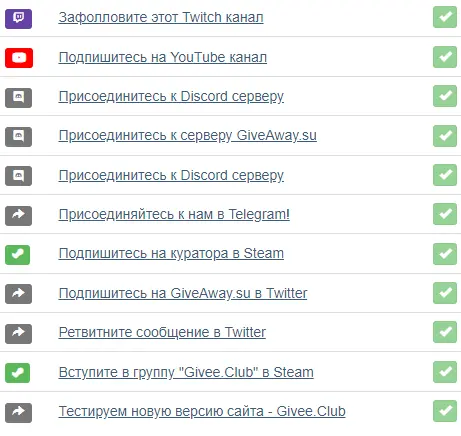Open the "Ретвитните сообщение в Twitter" link
Image resolution: width=461 pixels, height=436 pixels.
[x=162, y=332]
